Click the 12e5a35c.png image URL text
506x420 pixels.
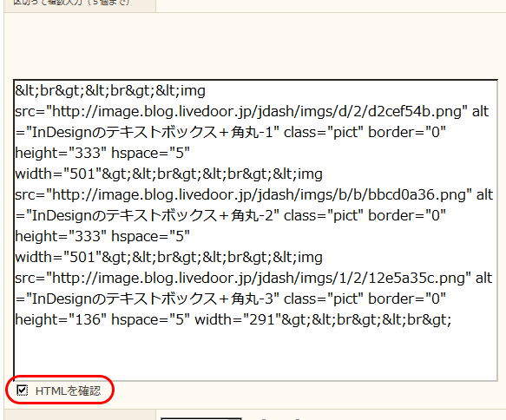259,278
